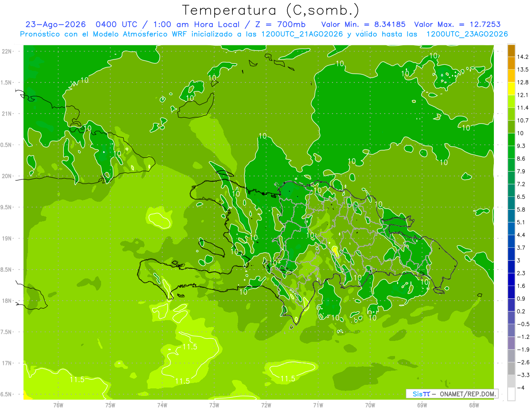Click the colorbar value 5.1
The width and height of the screenshot is (532, 411).
coord(521,222)
